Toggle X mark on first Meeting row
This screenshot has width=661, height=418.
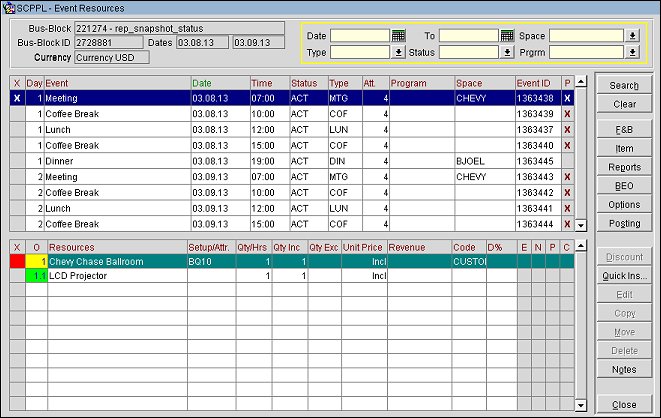coord(16,99)
